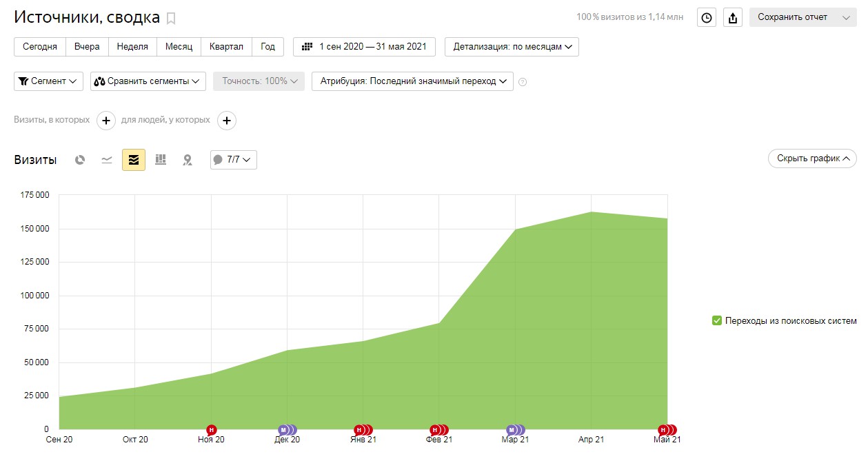Open Сравнить сегменты dropdown
The height and width of the screenshot is (472, 868).
[x=148, y=81]
